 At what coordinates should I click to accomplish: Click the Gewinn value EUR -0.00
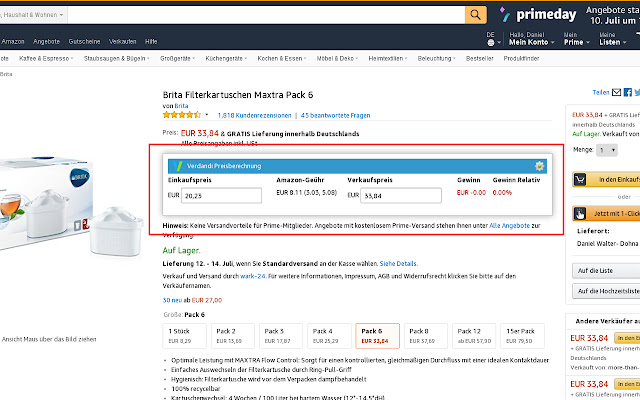click(471, 192)
